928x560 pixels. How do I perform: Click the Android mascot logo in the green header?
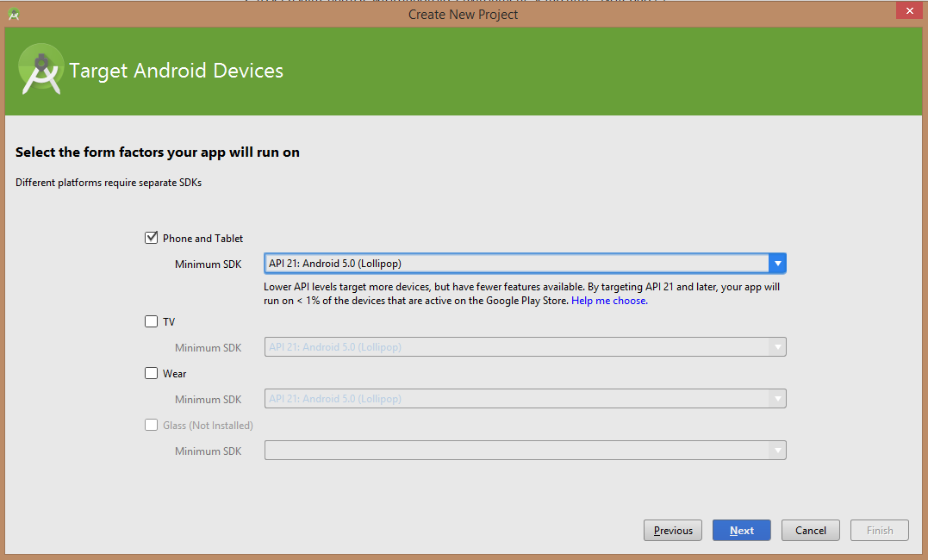40,70
